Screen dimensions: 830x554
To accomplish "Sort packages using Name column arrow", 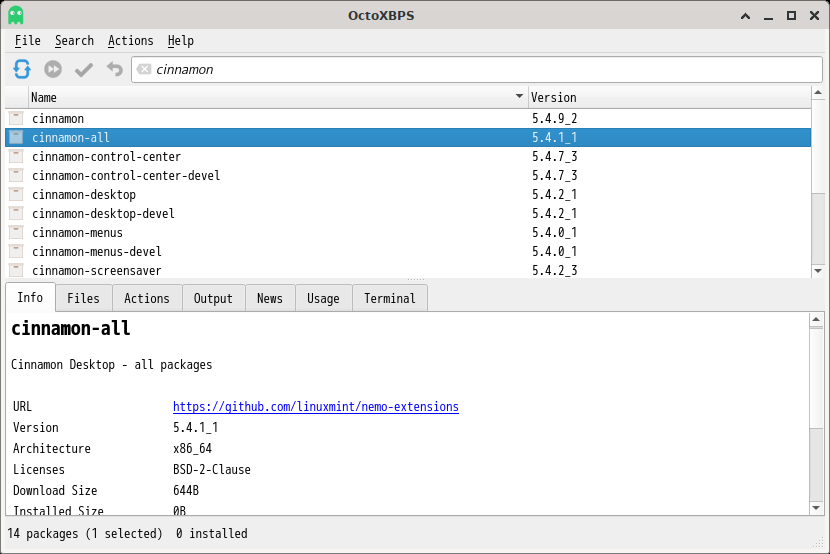I will click(519, 96).
